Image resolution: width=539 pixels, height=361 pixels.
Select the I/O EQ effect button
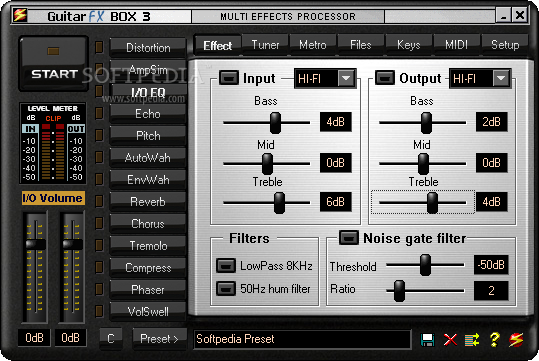pyautogui.click(x=148, y=92)
